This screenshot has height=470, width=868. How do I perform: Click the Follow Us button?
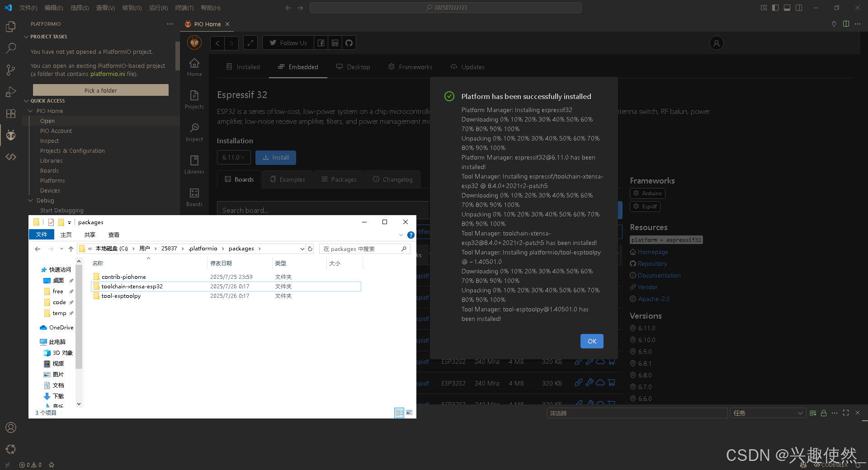[x=288, y=43]
